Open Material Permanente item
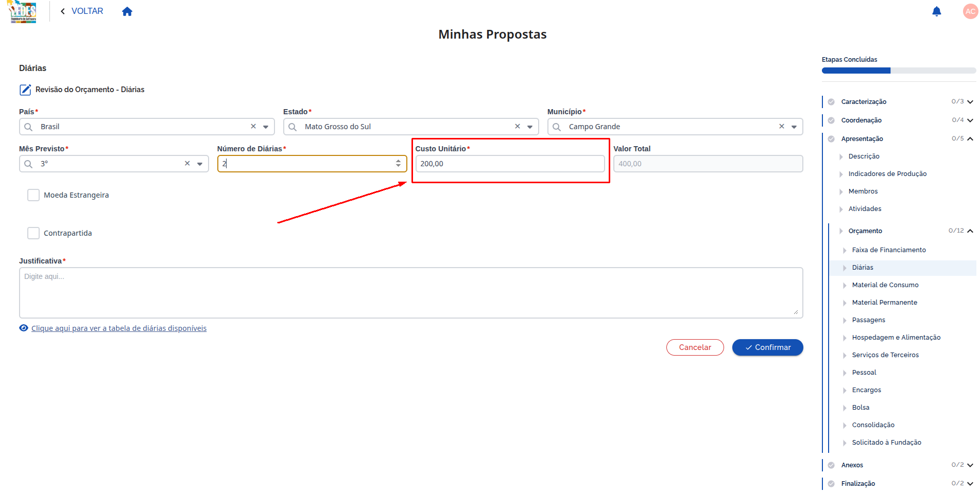 [x=884, y=303]
